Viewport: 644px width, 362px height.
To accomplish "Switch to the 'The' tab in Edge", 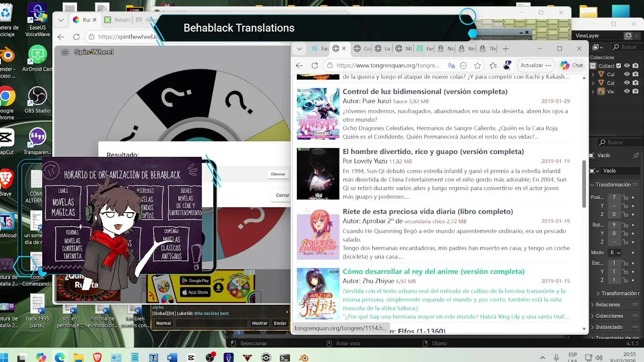I will (x=488, y=49).
